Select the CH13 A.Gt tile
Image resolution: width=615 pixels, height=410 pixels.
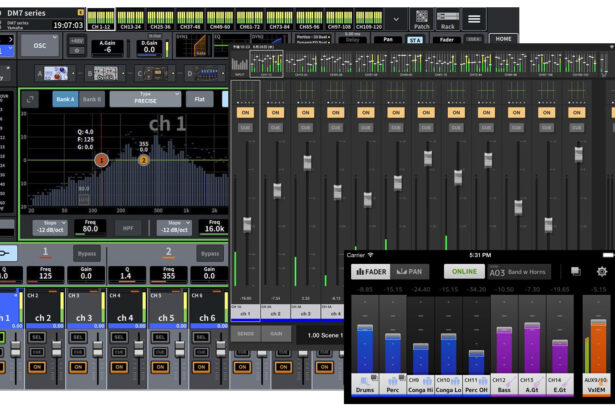tap(532, 384)
